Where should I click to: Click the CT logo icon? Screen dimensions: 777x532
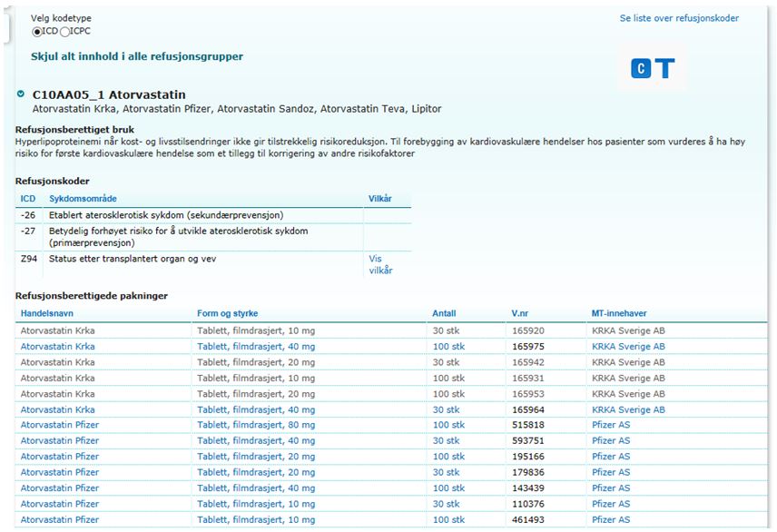[x=653, y=68]
